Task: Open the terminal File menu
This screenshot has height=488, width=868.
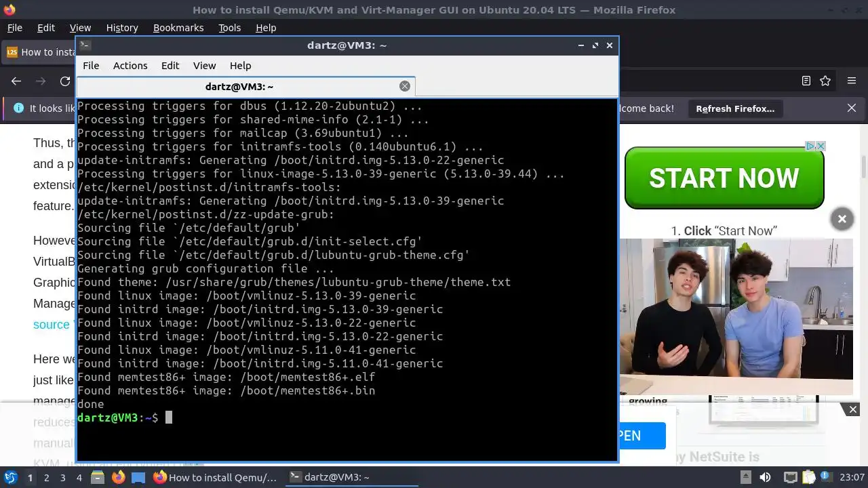Action: (x=91, y=66)
